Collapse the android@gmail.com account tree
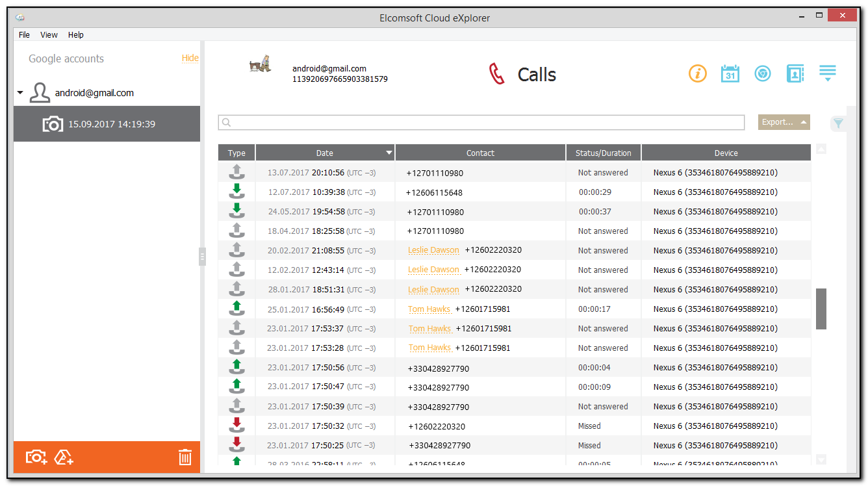The height and width of the screenshot is (486, 868). (19, 92)
